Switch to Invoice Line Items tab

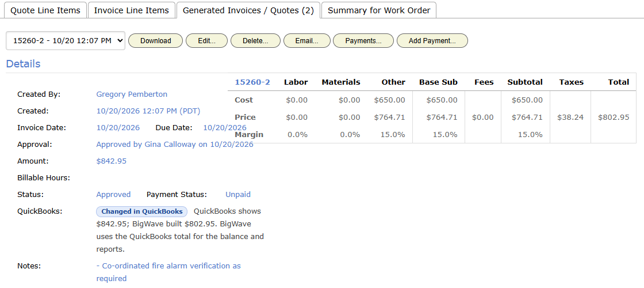click(132, 10)
